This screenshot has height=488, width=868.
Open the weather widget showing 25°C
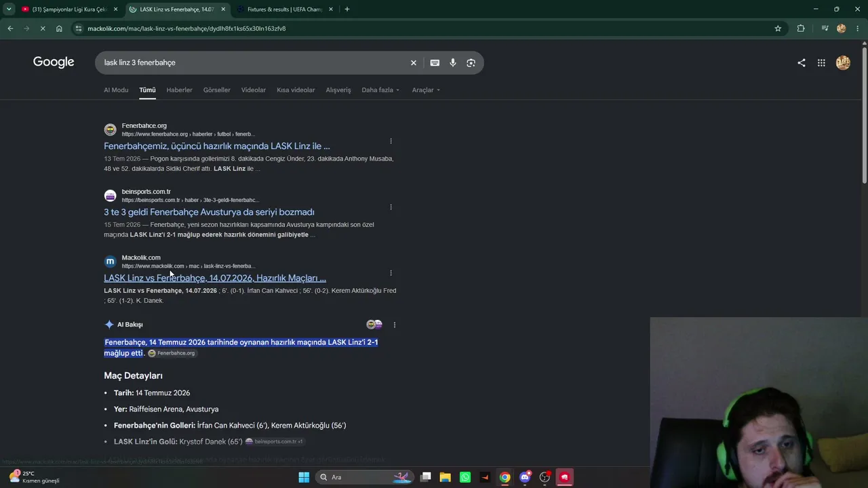[x=34, y=477]
